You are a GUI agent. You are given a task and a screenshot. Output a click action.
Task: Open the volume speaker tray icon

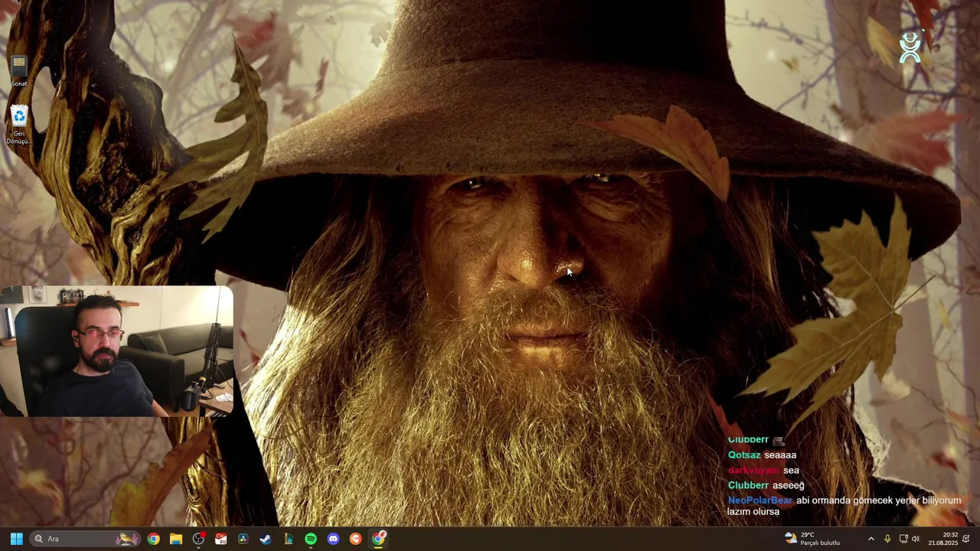click(916, 539)
